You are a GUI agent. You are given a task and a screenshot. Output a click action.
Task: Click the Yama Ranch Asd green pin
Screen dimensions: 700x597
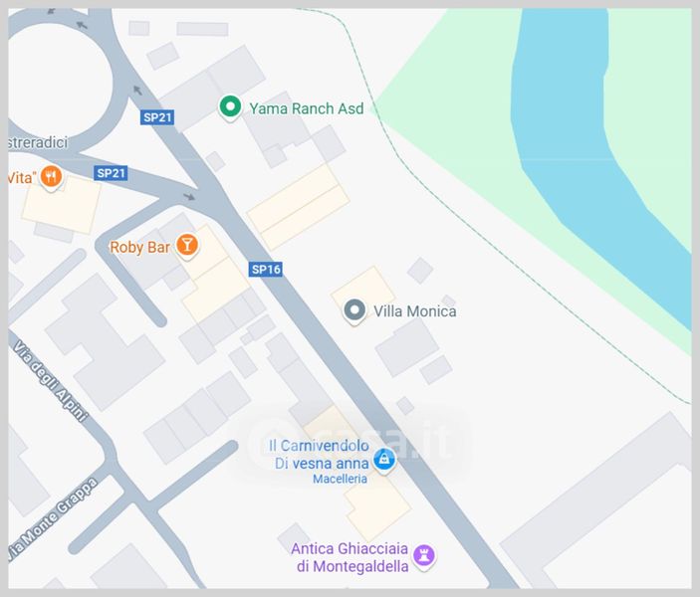[230, 107]
